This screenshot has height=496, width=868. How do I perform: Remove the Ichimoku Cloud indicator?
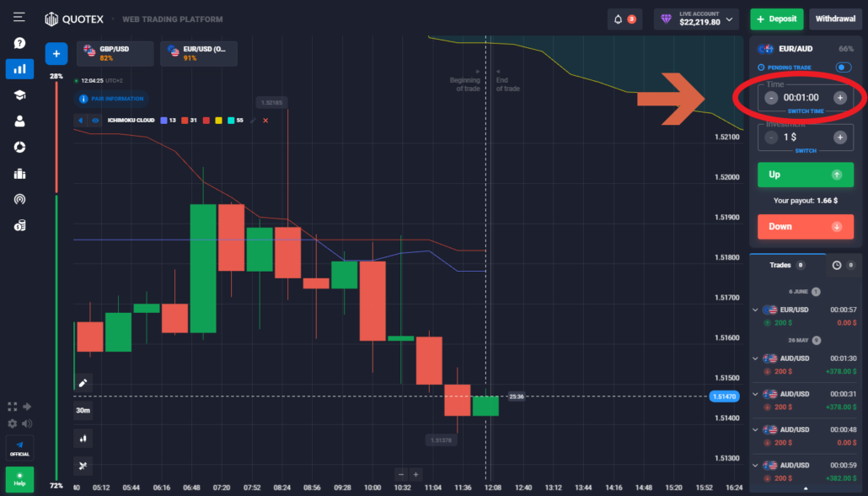(265, 121)
